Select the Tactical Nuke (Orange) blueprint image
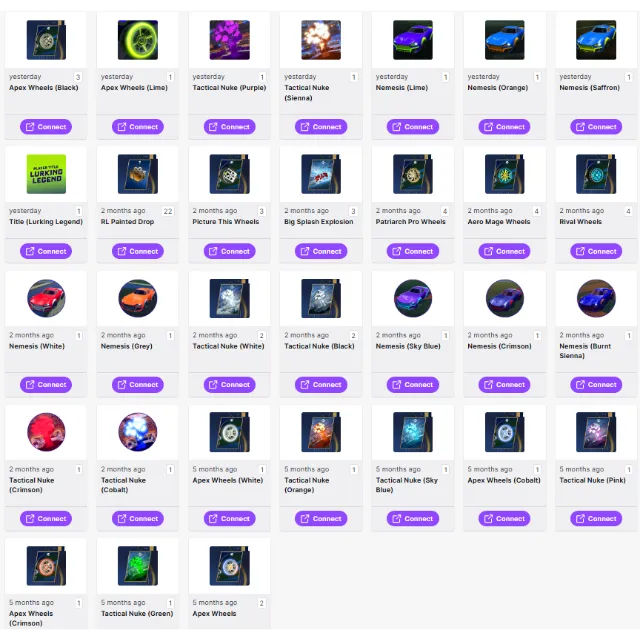The height and width of the screenshot is (640, 640). point(321,432)
